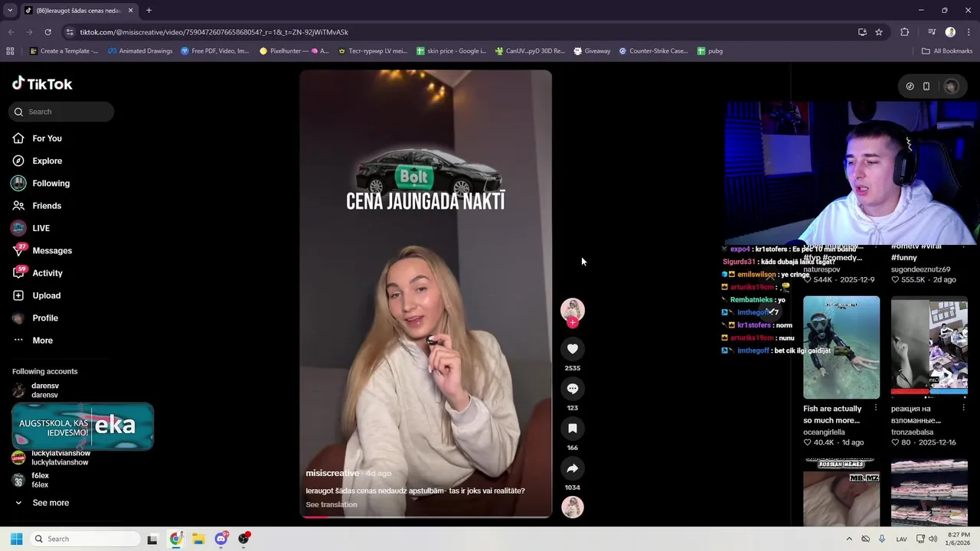The height and width of the screenshot is (551, 980).
Task: Open the Giveaway bookmark
Action: (592, 51)
